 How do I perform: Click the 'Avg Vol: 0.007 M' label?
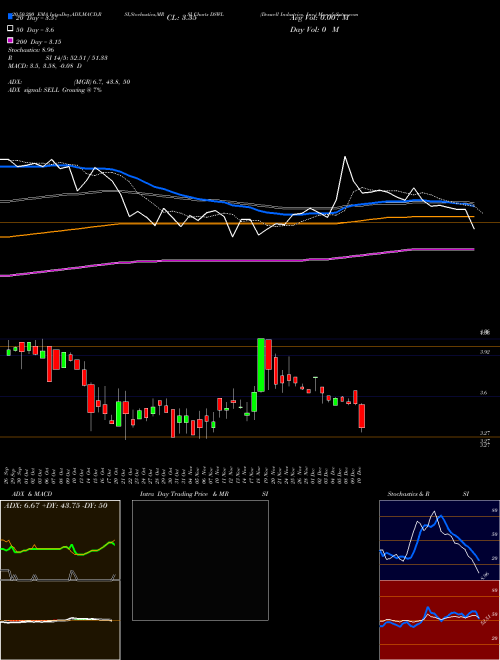pos(319,18)
